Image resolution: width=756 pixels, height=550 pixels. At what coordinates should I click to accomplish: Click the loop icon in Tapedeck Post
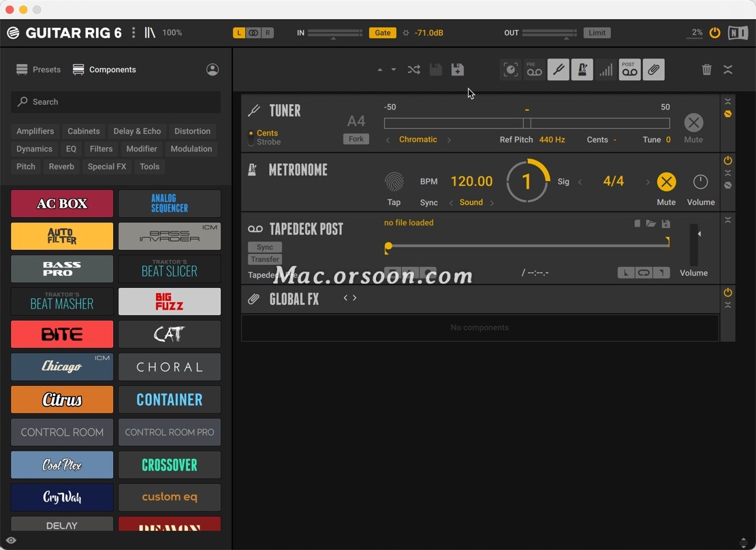(644, 273)
